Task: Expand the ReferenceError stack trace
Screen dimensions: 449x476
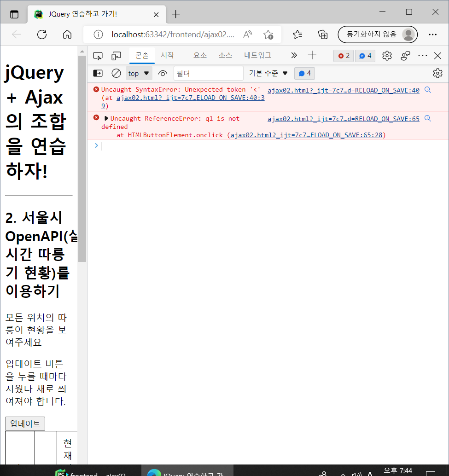Action: coord(106,118)
